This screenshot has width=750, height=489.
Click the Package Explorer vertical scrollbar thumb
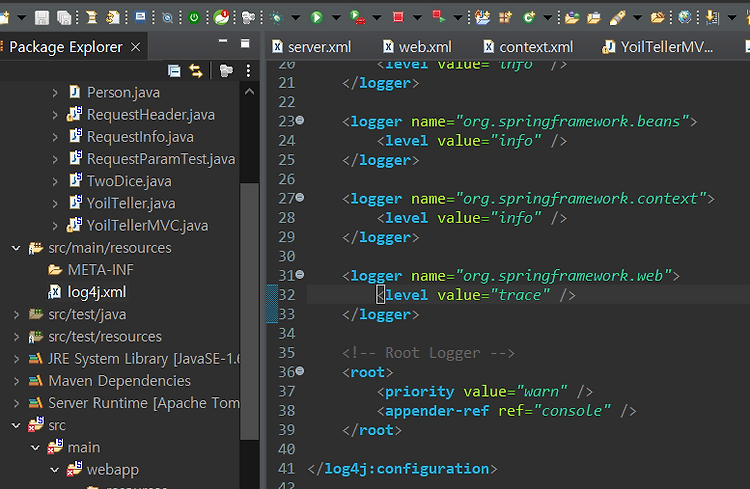249,311
